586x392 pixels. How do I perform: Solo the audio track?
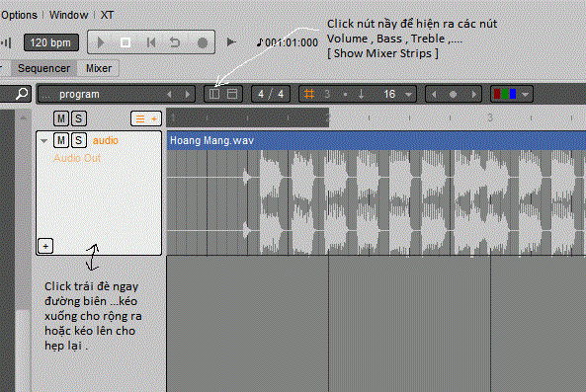78,140
